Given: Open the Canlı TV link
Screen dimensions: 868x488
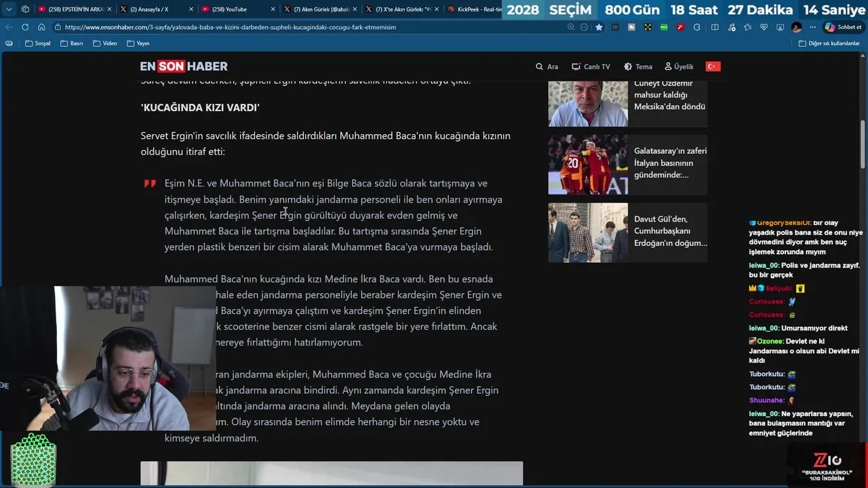Looking at the screenshot, I should pyautogui.click(x=591, y=66).
